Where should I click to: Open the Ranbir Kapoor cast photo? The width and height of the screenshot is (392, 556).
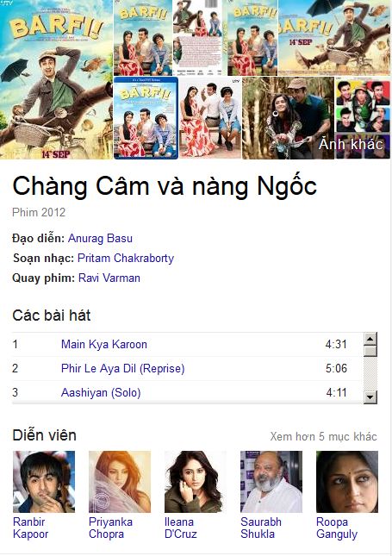(44, 482)
